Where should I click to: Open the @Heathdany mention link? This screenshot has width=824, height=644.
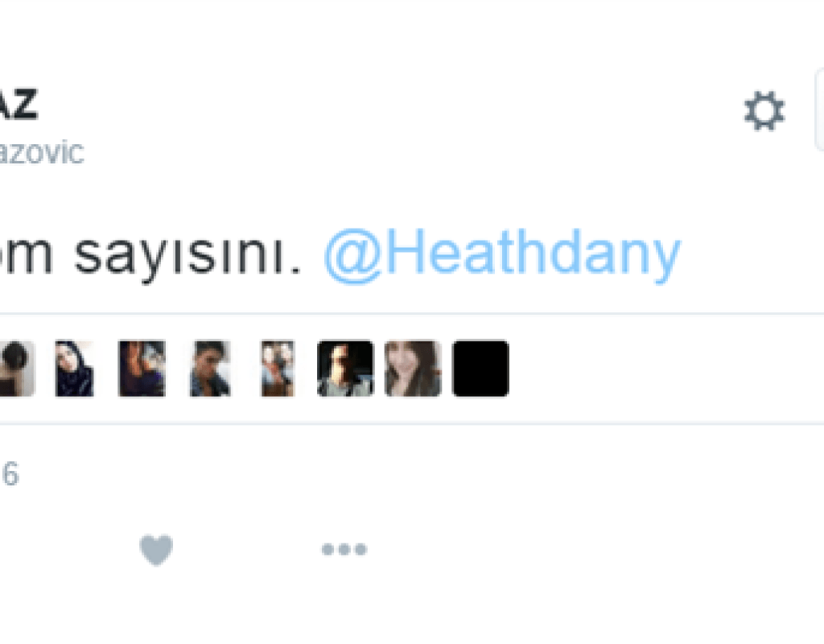502,254
